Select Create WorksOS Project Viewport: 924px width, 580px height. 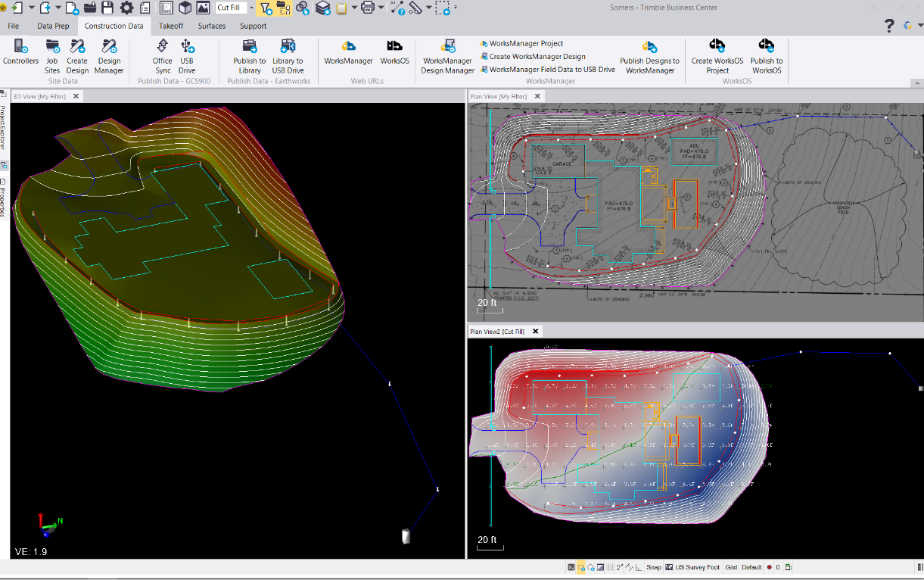tap(716, 57)
